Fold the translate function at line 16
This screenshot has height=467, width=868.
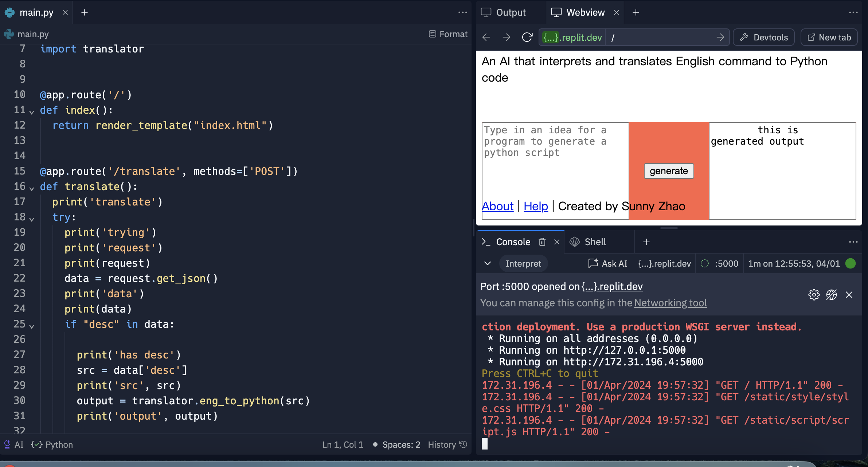point(32,188)
